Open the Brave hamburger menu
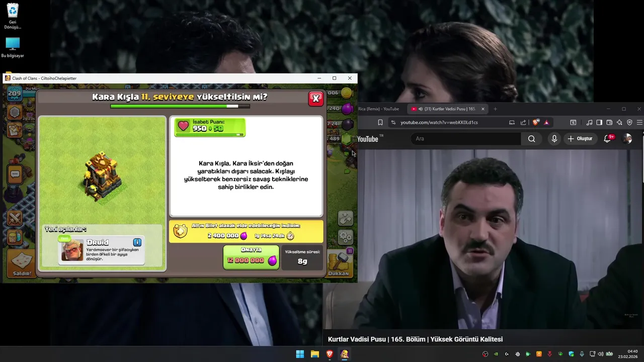This screenshot has height=362, width=644. tap(639, 122)
